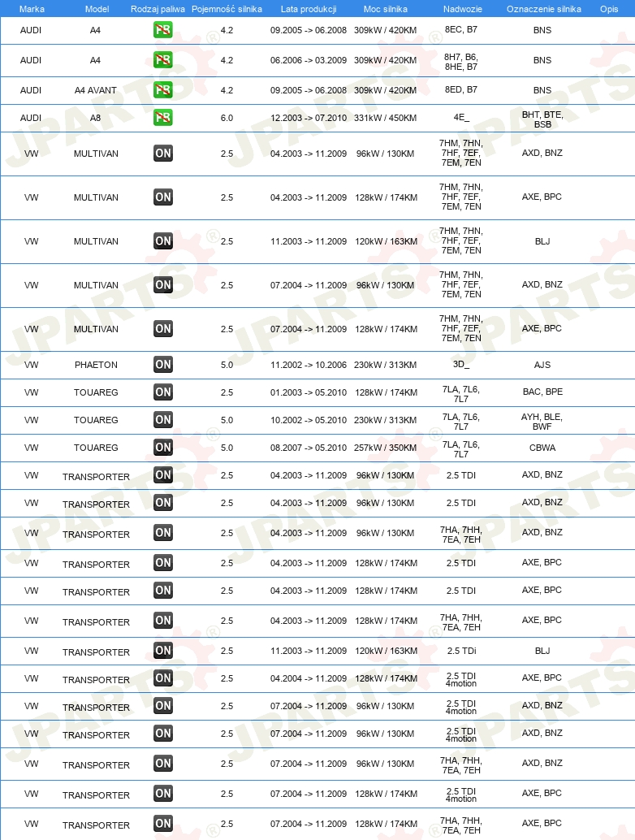The width and height of the screenshot is (635, 840).
Task: Click the Oznaczenie silnika column header
Action: coord(544,9)
